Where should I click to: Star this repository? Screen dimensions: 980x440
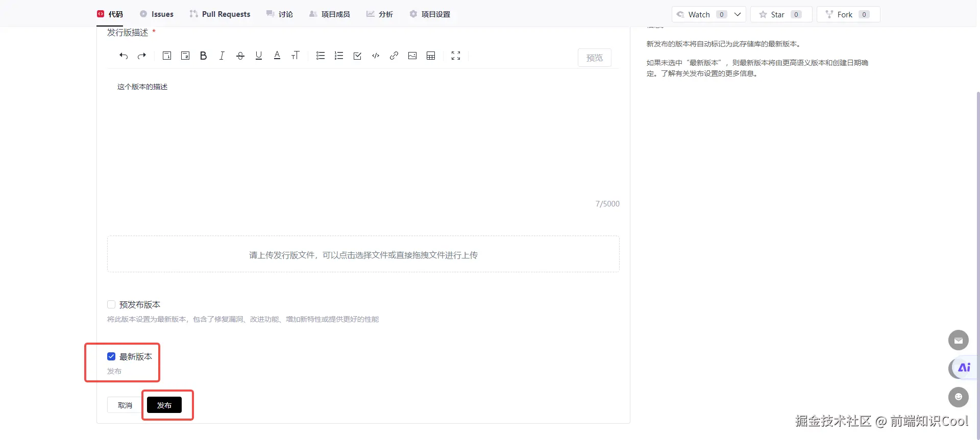click(781, 14)
